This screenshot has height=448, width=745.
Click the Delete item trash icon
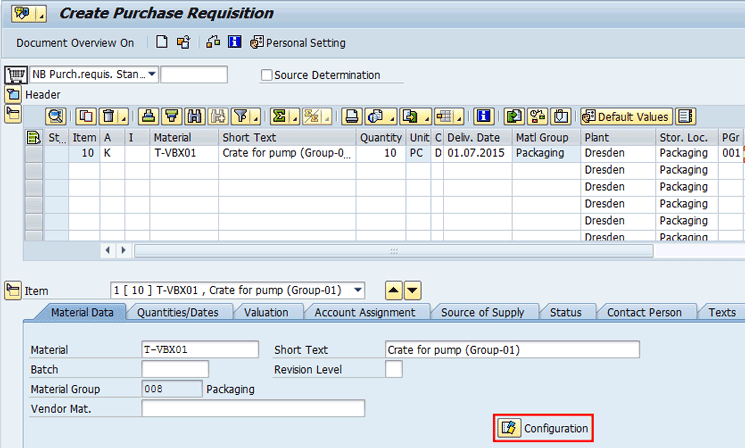coord(109,117)
